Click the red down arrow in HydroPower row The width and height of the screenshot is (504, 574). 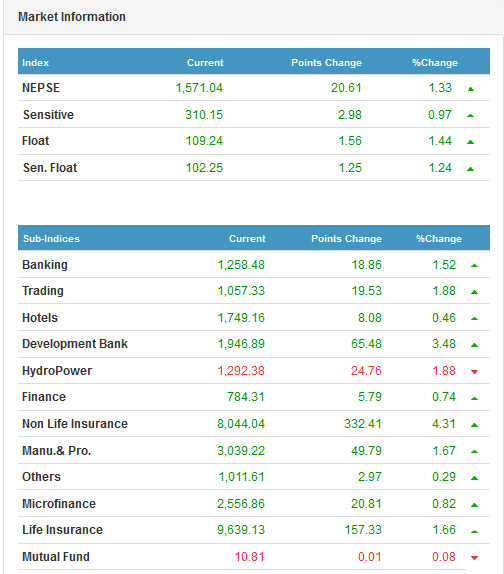[x=474, y=372]
